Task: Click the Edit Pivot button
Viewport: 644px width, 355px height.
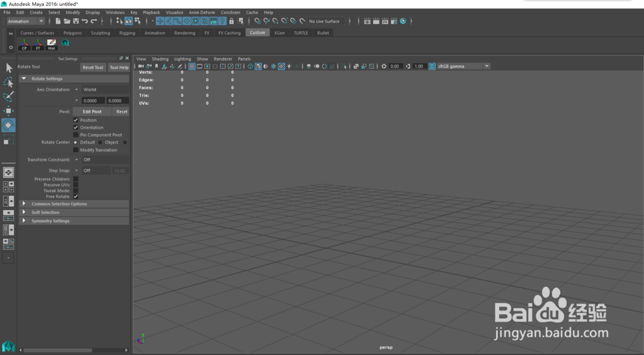Action: click(x=92, y=111)
